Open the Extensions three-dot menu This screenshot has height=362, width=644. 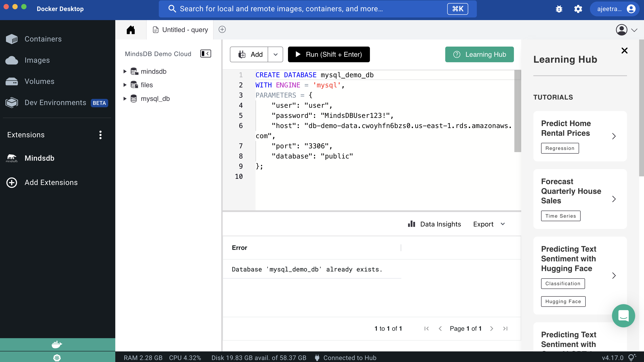pyautogui.click(x=100, y=135)
